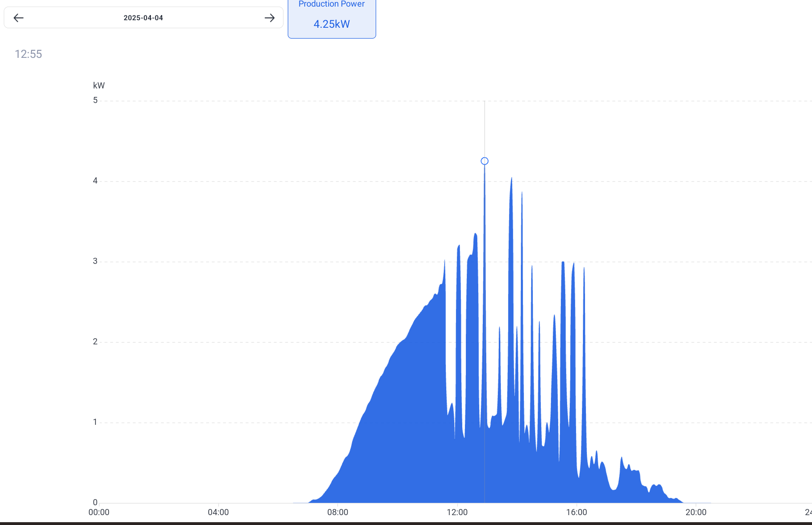Click the 12:55 time readout
The height and width of the screenshot is (525, 812).
click(x=28, y=54)
